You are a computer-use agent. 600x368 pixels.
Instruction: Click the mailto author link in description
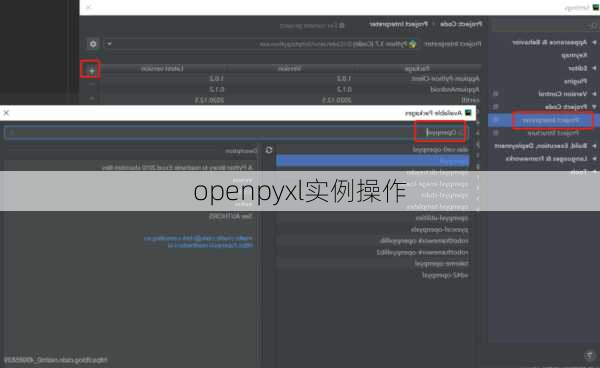coord(198,238)
